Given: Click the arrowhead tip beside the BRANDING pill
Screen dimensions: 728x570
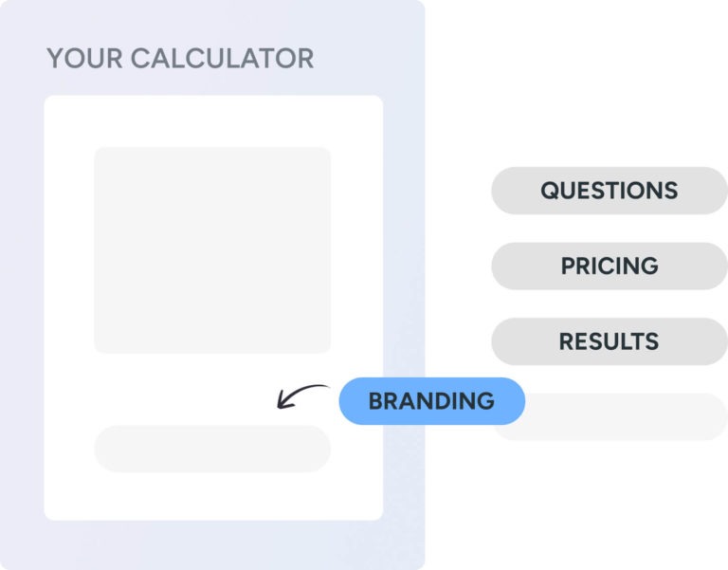Looking at the screenshot, I should (280, 407).
